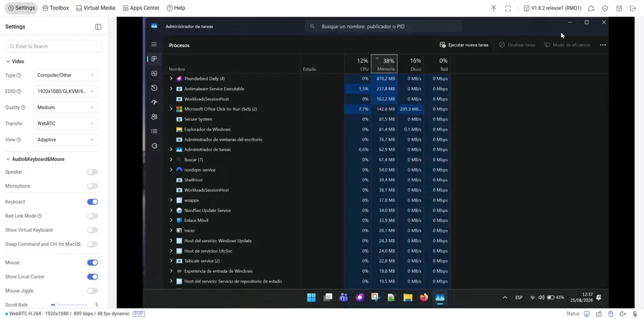Click the muted speaker icon in bottom bar
Viewport: 644px width, 319px height.
pyautogui.click(x=623, y=314)
